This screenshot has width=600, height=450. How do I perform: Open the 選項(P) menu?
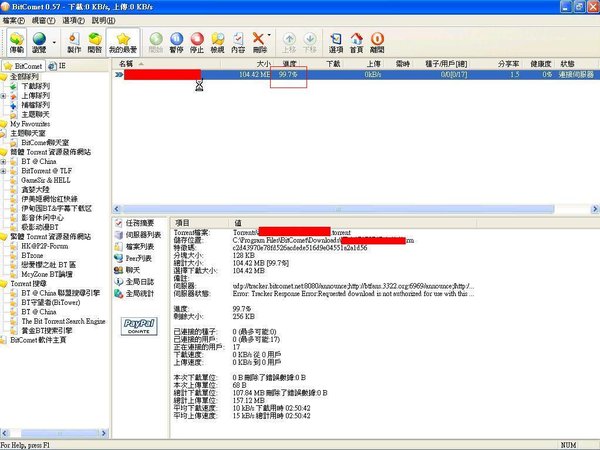point(73,20)
